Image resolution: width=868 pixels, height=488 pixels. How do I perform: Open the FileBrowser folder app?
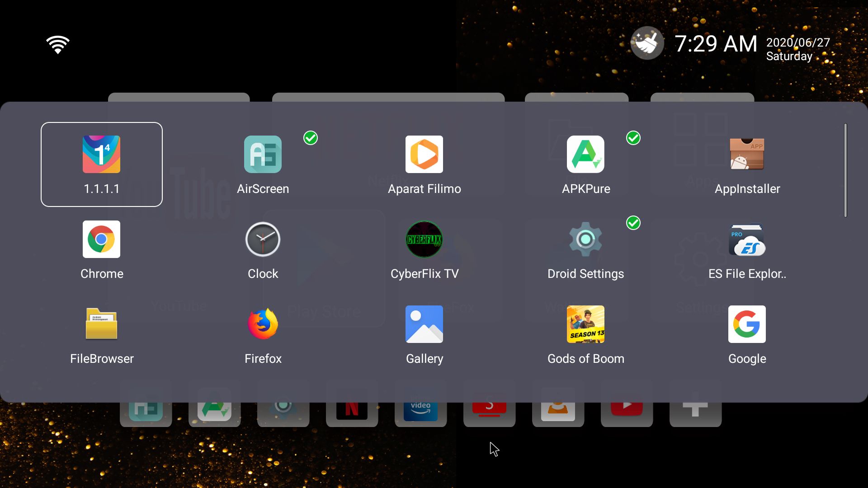click(x=101, y=324)
